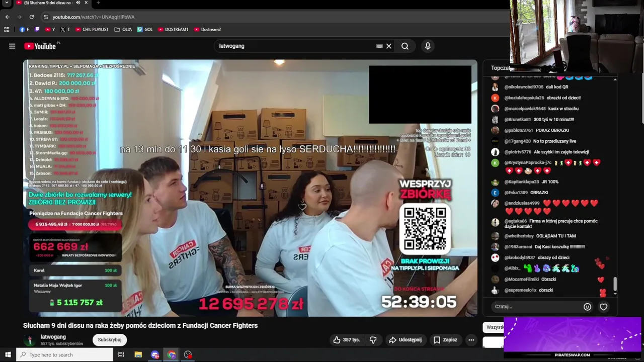Clear the search query with the X

click(389, 46)
